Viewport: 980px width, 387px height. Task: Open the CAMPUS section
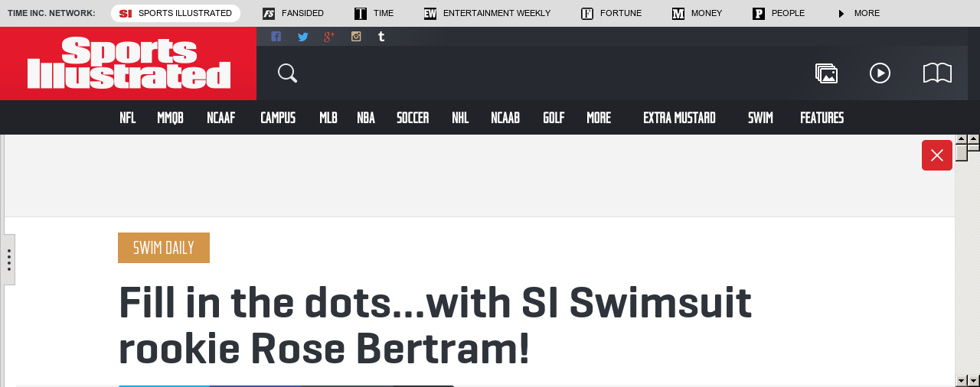pos(278,118)
